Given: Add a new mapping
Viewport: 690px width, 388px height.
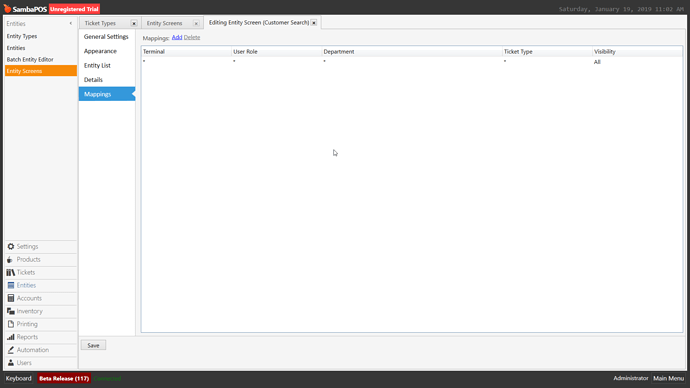Looking at the screenshot, I should click(177, 37).
